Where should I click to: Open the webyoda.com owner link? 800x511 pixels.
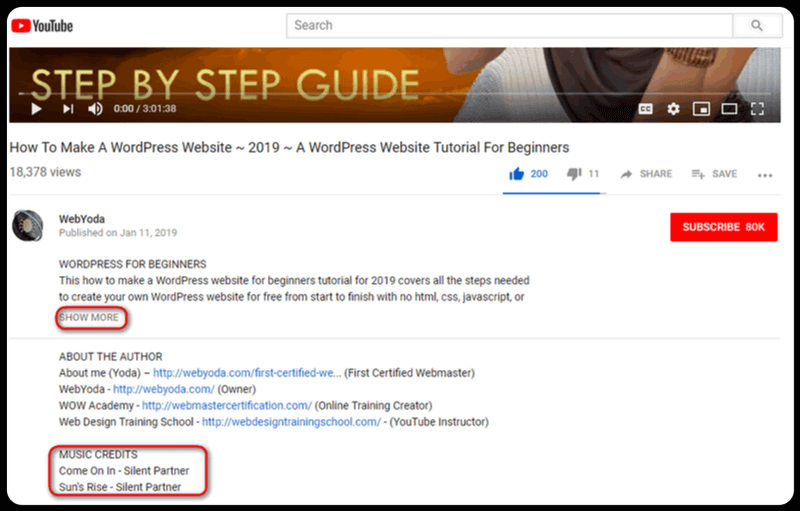(x=148, y=390)
